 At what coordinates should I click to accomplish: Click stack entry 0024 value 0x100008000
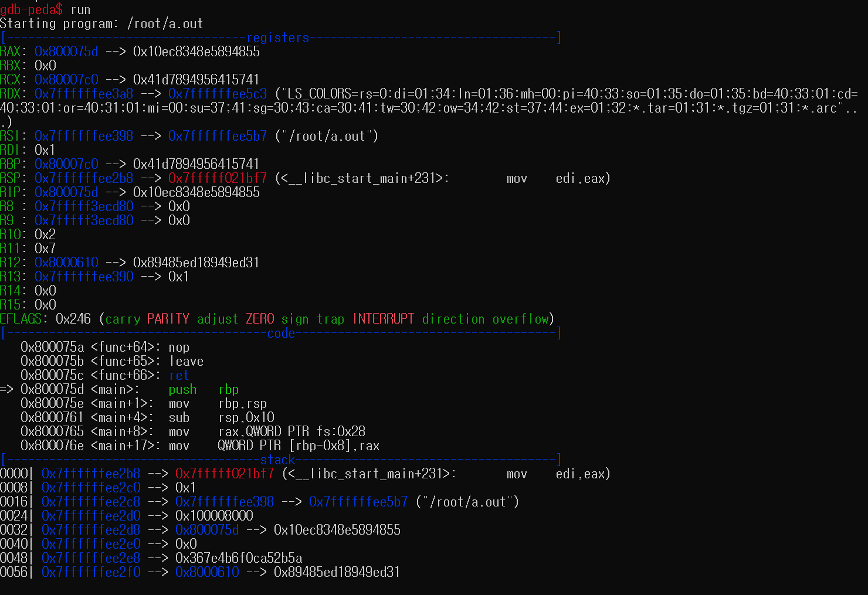click(214, 516)
